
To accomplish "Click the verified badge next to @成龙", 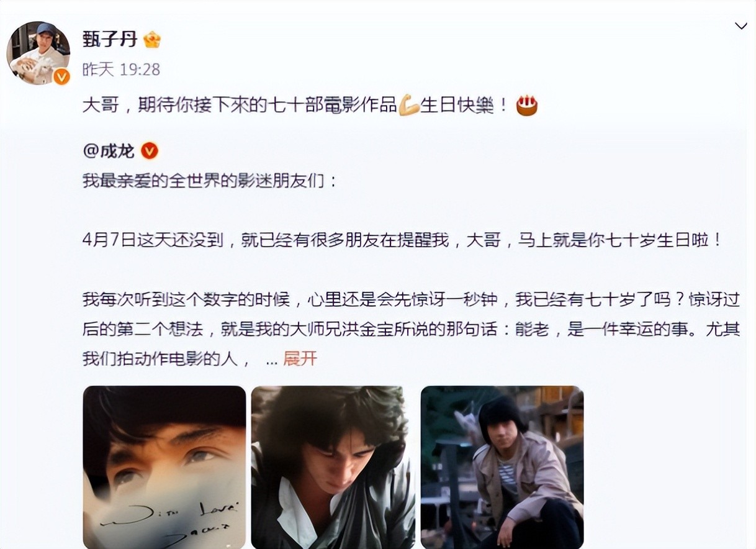I will (150, 150).
